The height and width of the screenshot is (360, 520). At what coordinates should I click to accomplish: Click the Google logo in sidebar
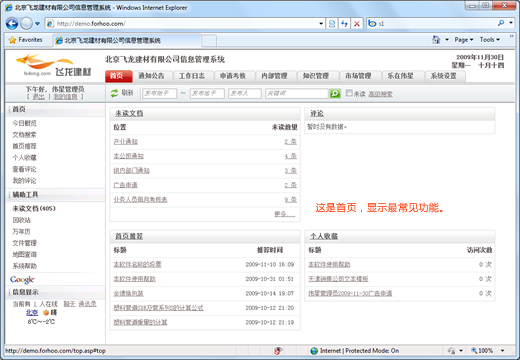click(22, 279)
